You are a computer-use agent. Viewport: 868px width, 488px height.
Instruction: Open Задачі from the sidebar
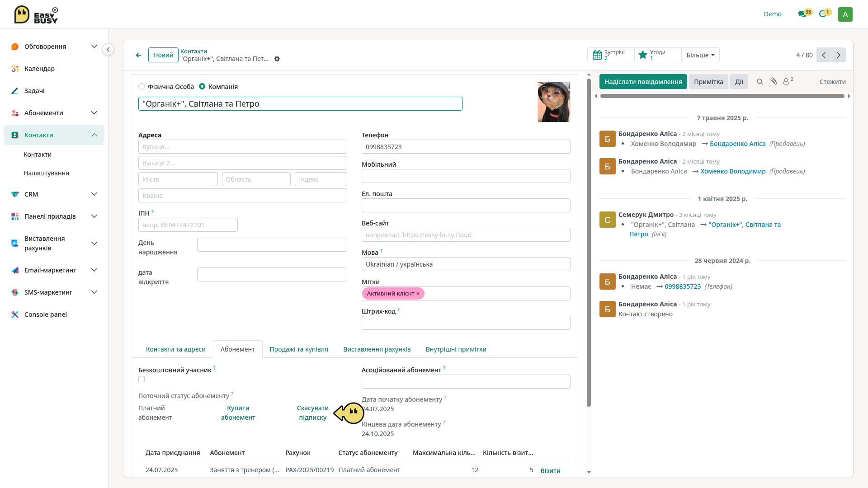(34, 91)
